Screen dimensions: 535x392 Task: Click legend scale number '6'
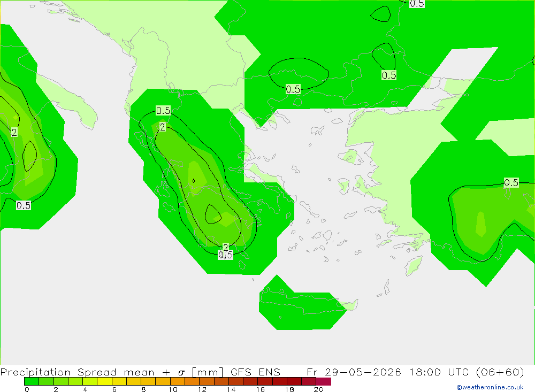114,389
